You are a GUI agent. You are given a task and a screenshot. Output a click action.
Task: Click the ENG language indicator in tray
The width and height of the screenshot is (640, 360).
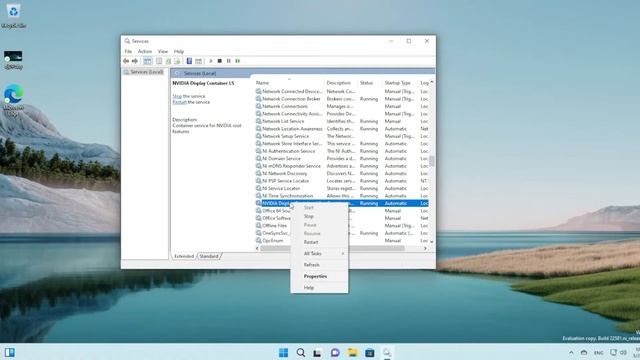599,353
